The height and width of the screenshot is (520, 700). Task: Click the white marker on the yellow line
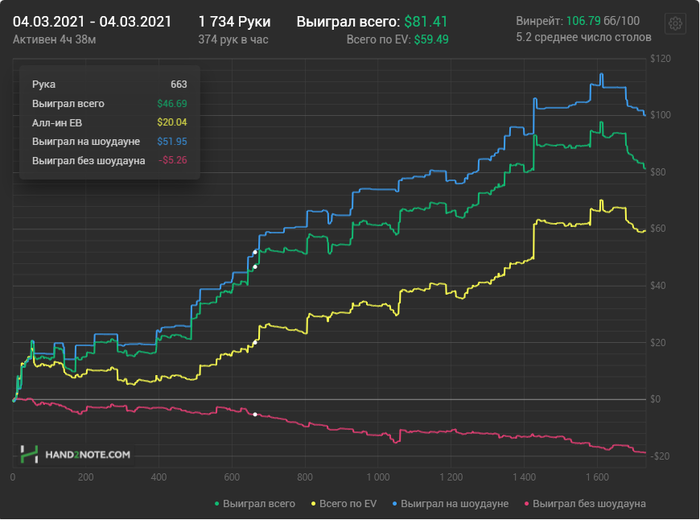coord(255,343)
